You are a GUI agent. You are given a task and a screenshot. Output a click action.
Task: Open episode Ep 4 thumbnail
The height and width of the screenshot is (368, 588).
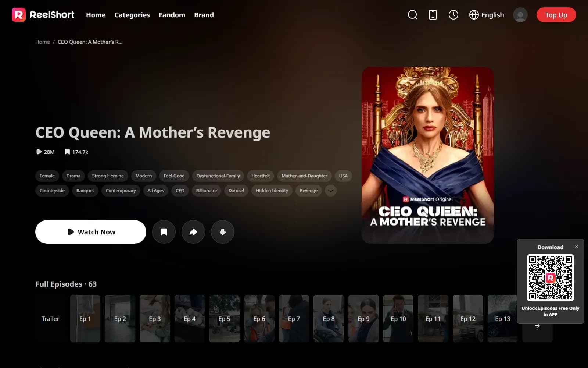pos(190,318)
